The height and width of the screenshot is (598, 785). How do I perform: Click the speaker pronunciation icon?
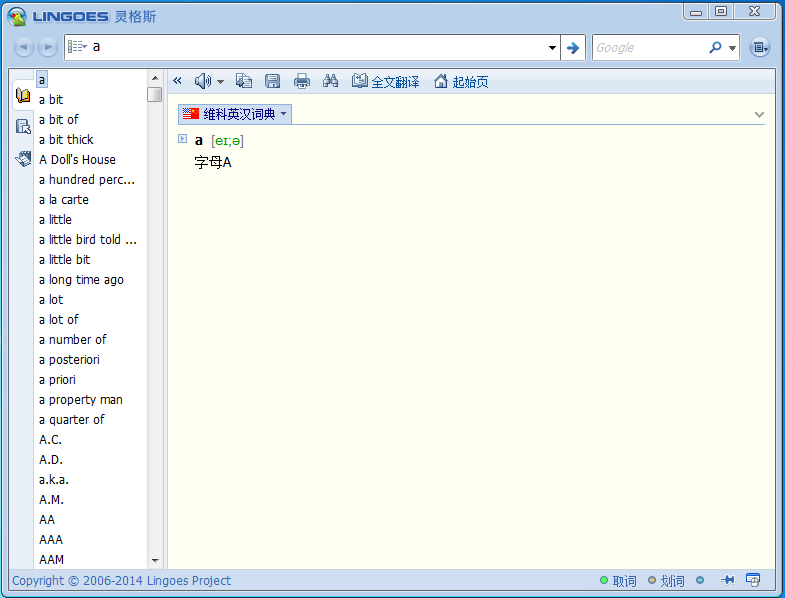tap(203, 81)
